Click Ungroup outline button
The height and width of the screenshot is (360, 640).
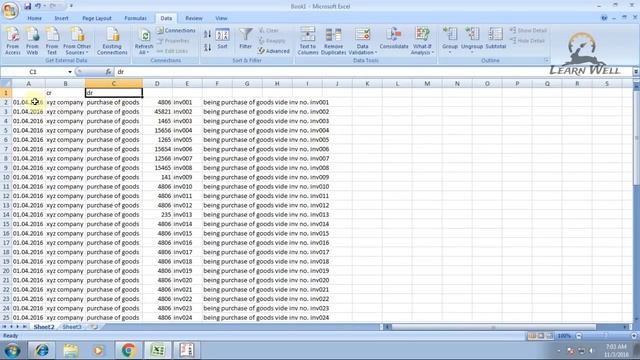tap(472, 40)
